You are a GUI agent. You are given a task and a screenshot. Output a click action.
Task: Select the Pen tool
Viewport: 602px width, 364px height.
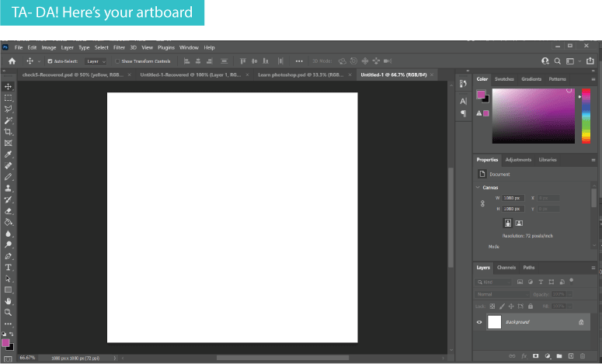coord(9,255)
